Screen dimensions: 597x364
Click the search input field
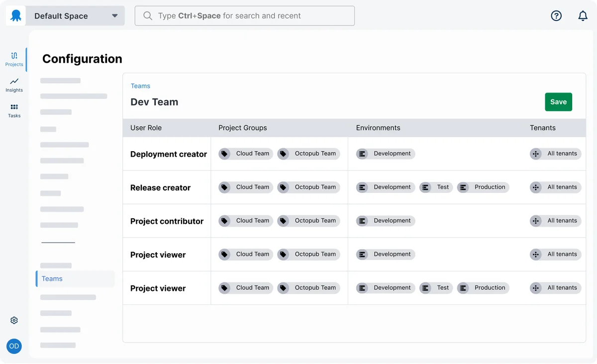point(245,16)
